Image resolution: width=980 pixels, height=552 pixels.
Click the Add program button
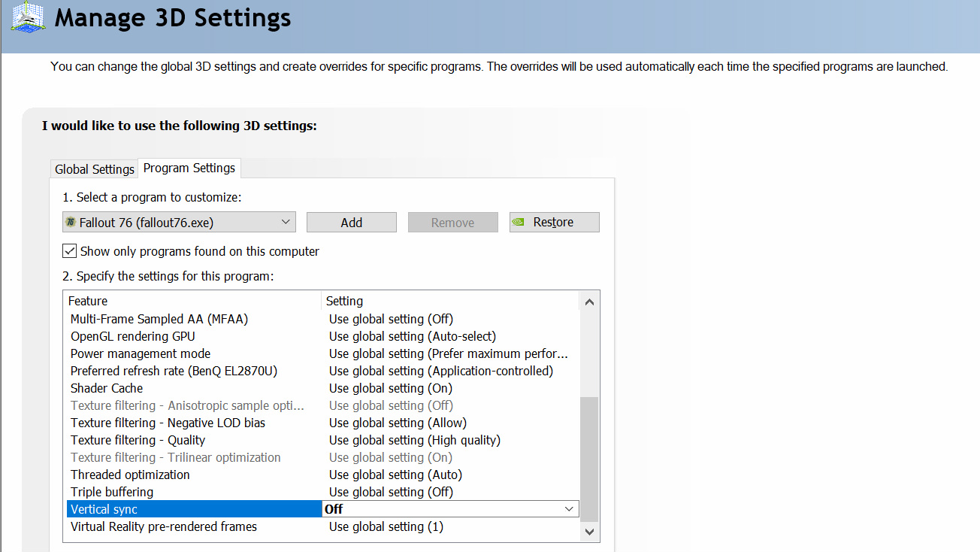click(x=351, y=223)
